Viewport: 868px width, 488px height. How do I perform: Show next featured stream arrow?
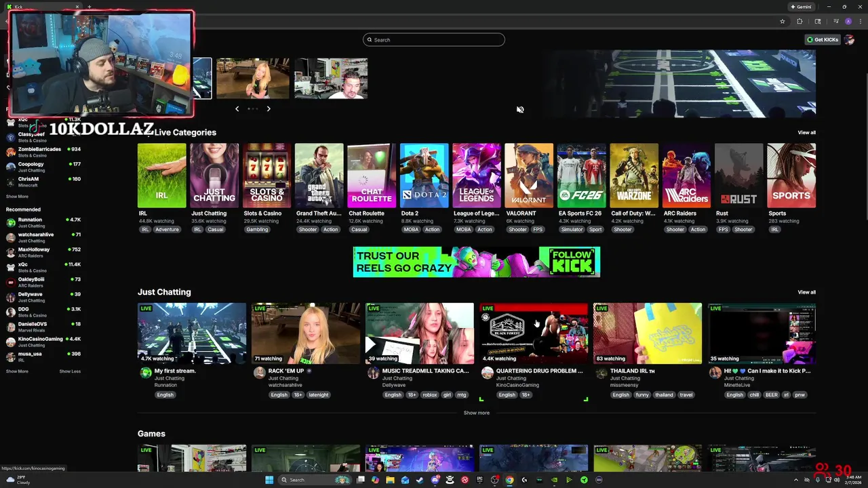[269, 108]
